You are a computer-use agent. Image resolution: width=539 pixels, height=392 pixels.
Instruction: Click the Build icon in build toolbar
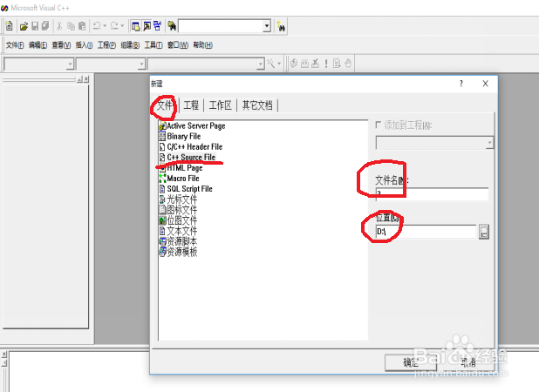pyautogui.click(x=304, y=64)
